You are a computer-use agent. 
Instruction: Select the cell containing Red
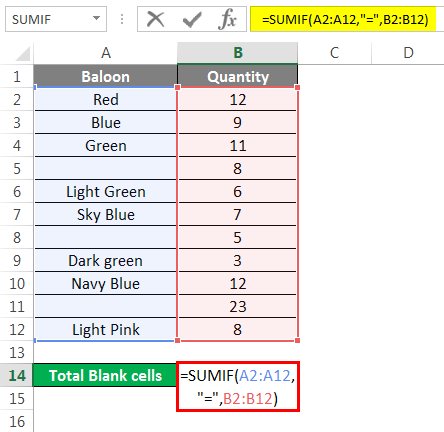105,99
